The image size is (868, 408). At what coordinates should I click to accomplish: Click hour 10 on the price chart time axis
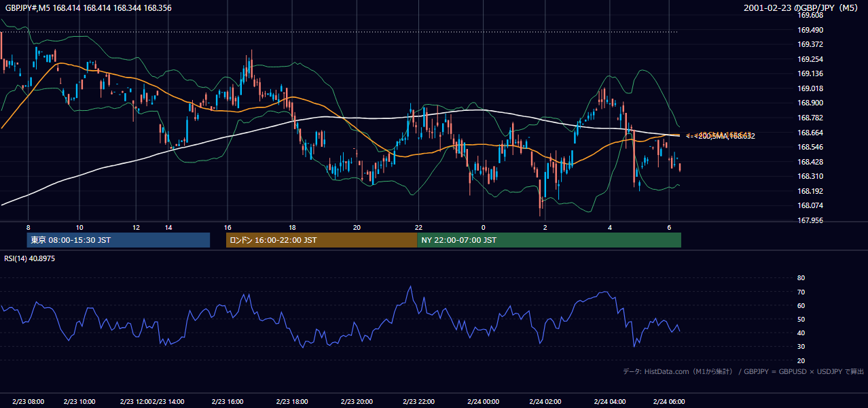click(x=79, y=227)
